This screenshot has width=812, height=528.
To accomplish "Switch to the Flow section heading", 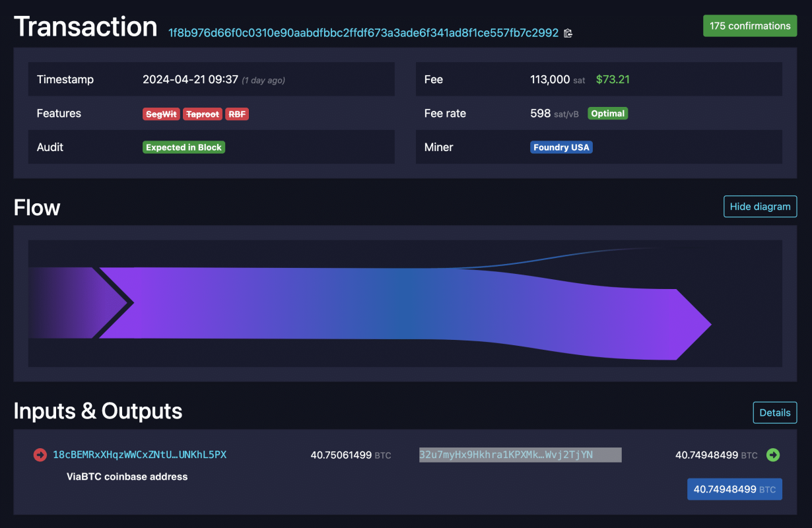I will tap(36, 207).
